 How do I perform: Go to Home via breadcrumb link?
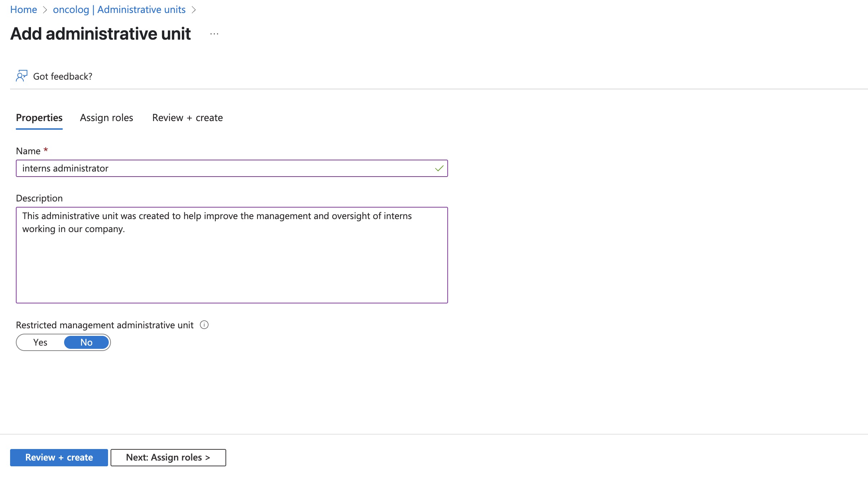tap(24, 10)
